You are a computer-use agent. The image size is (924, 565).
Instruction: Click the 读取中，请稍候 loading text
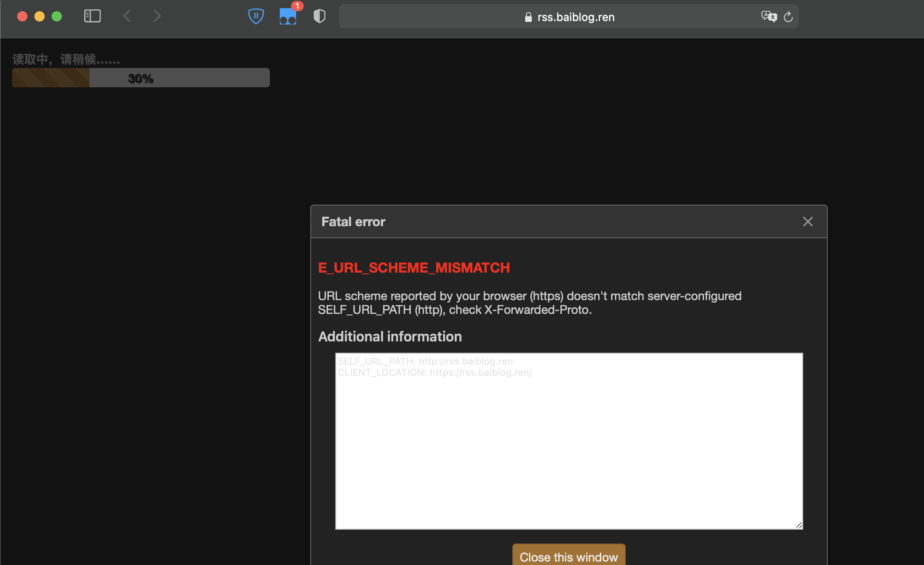tap(66, 59)
